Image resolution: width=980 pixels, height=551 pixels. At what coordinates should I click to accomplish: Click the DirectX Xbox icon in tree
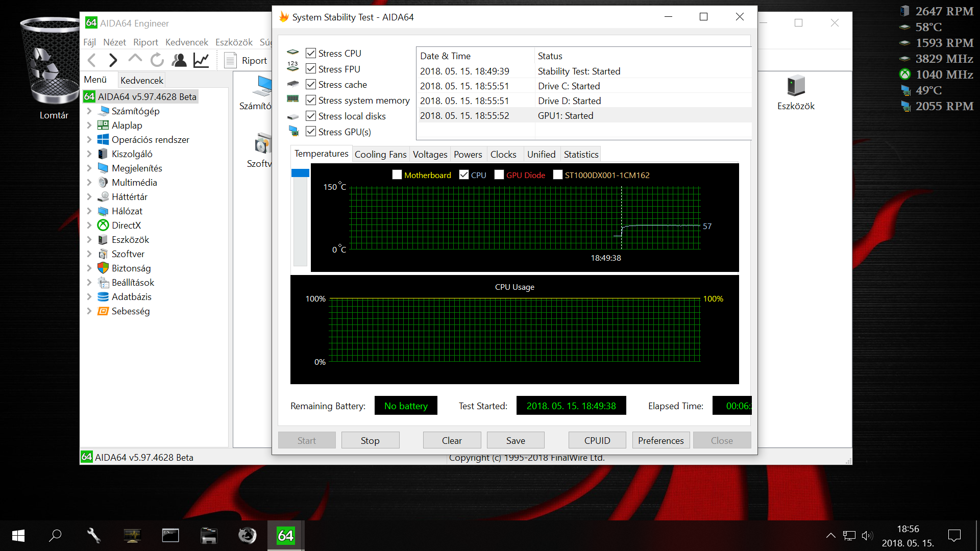[103, 225]
